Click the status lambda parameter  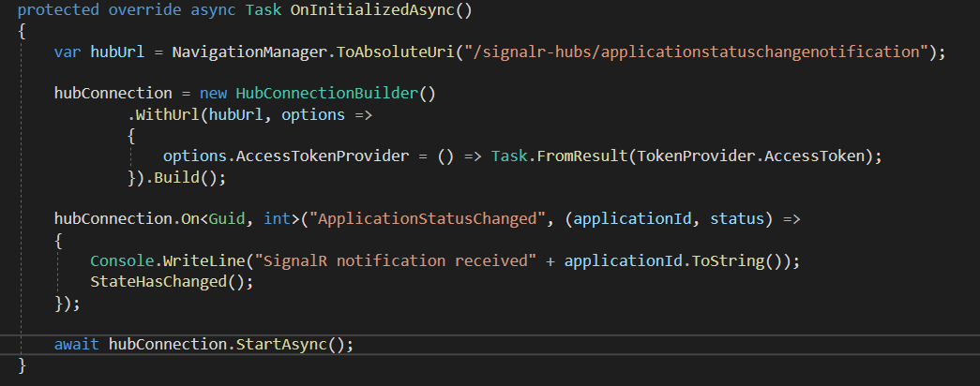pyautogui.click(x=737, y=218)
